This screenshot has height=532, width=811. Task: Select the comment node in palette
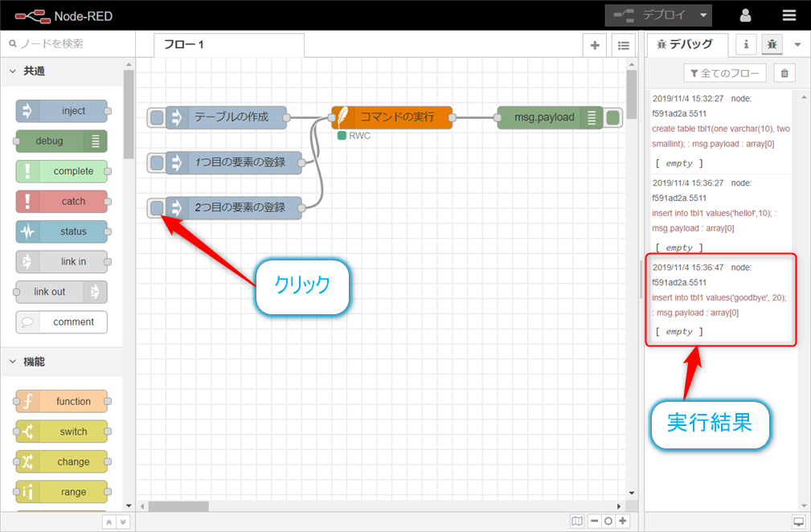[62, 322]
